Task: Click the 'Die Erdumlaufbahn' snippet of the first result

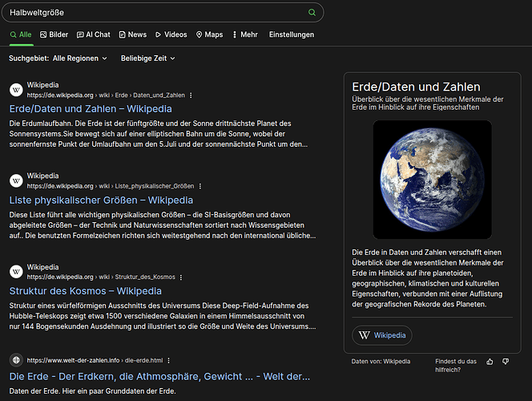Action: click(159, 134)
